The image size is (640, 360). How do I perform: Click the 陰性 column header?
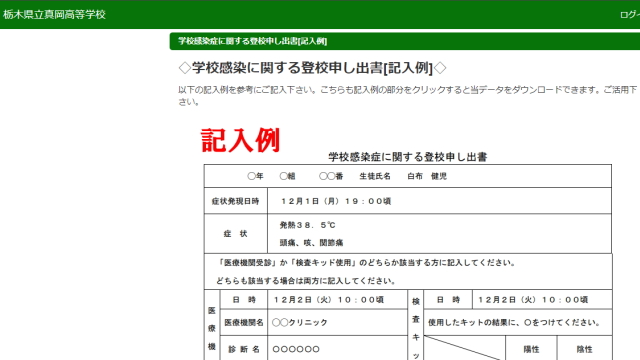point(584,349)
